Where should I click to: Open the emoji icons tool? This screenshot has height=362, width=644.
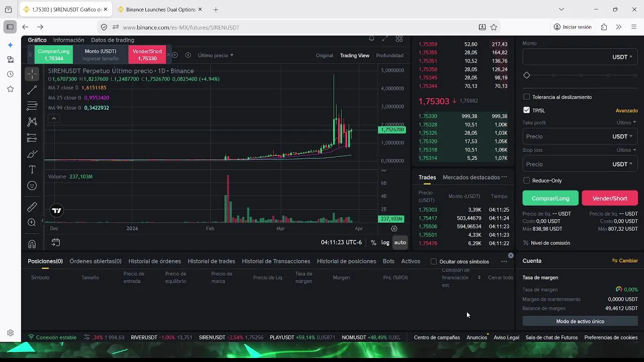[32, 186]
